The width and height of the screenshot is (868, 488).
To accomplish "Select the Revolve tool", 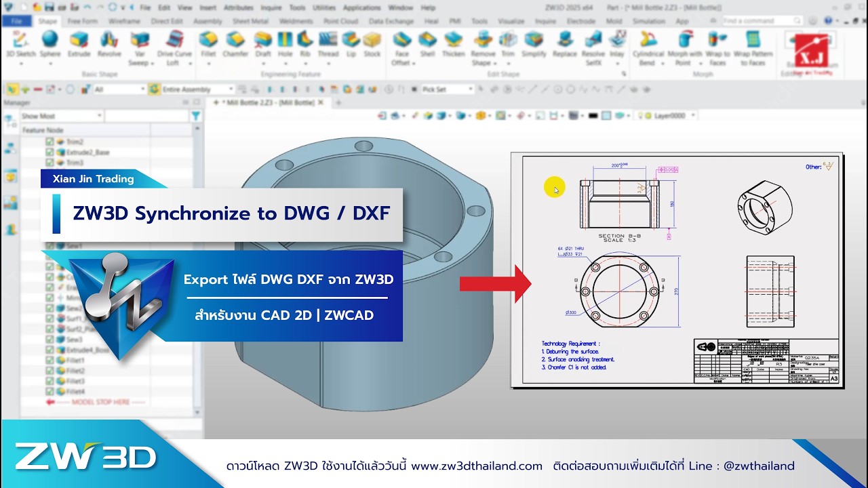I will (x=108, y=45).
